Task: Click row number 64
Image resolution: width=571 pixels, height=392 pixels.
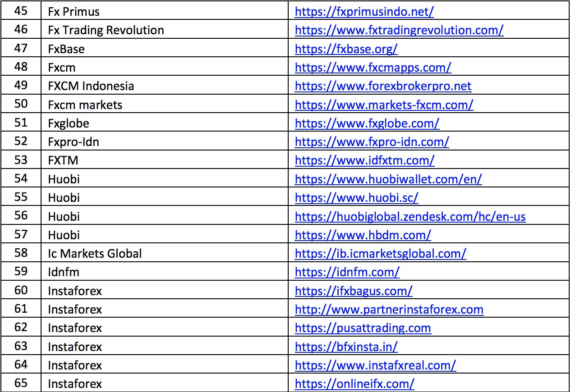Action: (21, 365)
